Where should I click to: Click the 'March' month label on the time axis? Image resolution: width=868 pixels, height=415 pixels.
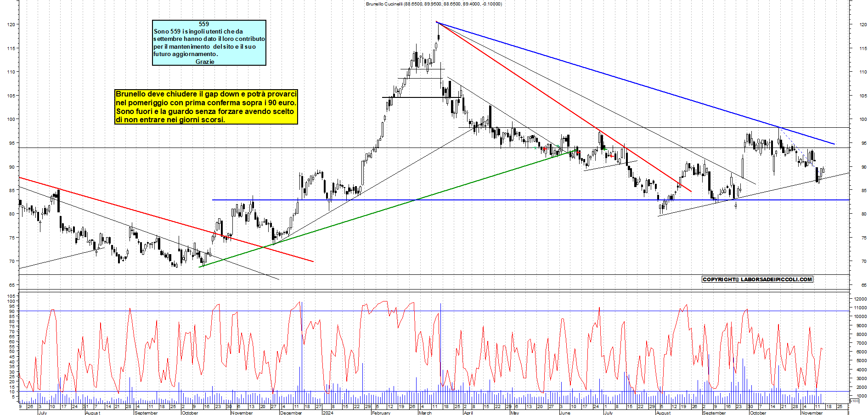425,413
